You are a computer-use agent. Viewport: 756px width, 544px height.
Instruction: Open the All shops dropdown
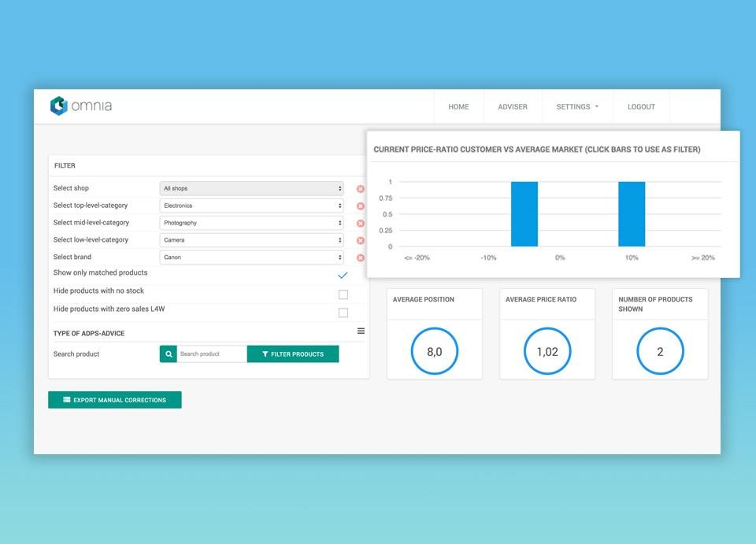251,189
